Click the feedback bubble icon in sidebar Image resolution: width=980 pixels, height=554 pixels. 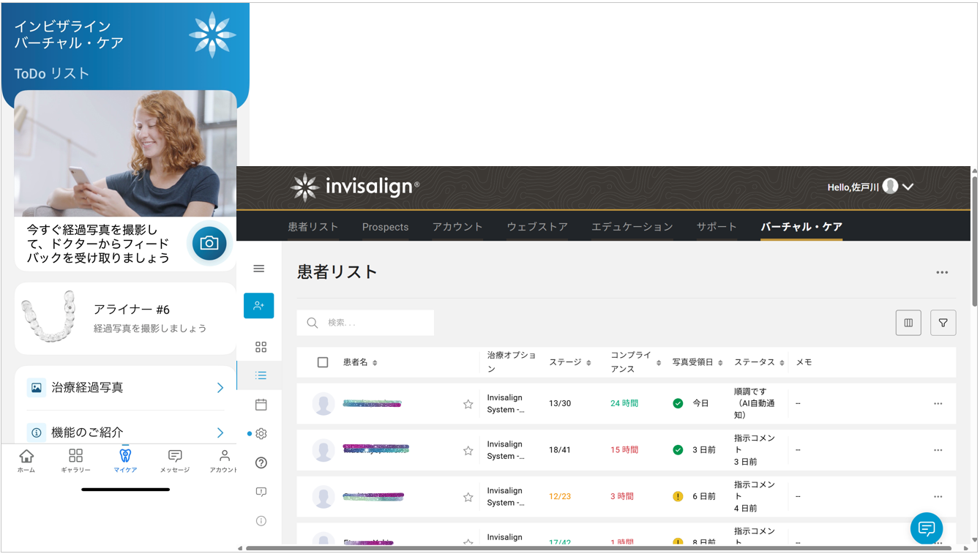261,492
